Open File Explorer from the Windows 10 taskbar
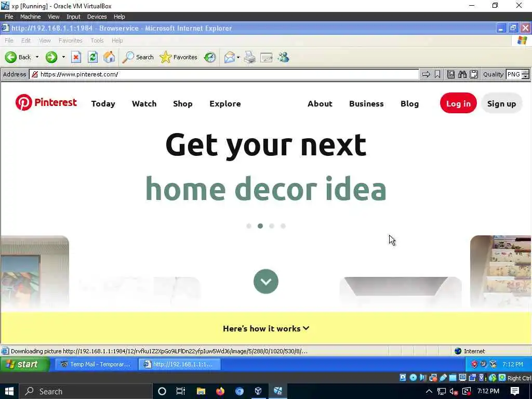This screenshot has width=532, height=399. (201, 391)
